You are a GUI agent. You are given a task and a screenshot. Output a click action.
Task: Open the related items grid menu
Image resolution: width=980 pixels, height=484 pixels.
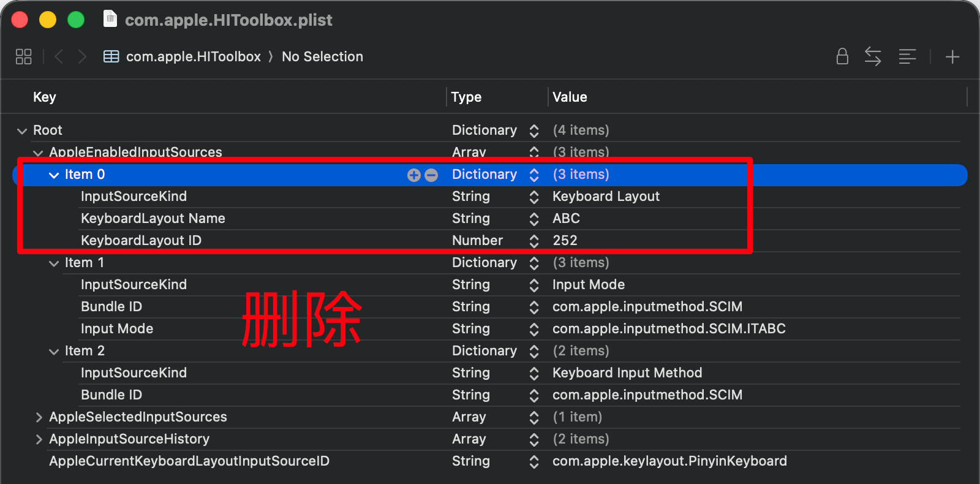pyautogui.click(x=23, y=57)
